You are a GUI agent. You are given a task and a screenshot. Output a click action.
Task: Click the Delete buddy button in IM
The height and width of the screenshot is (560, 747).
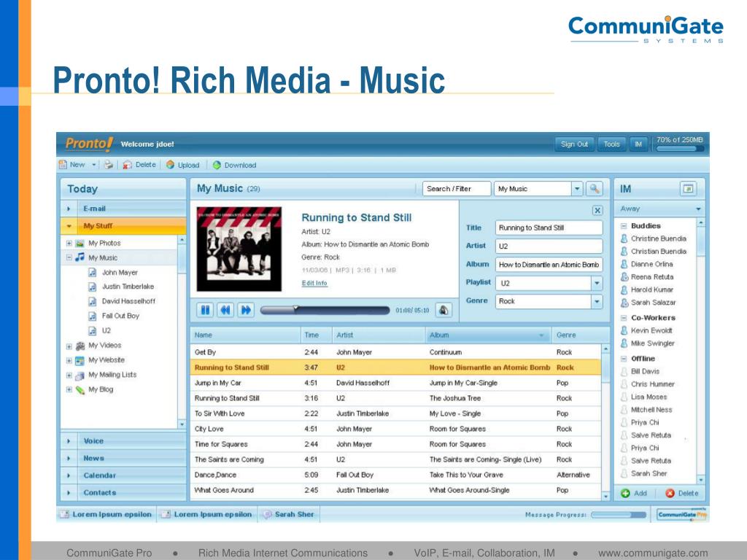[x=682, y=494]
